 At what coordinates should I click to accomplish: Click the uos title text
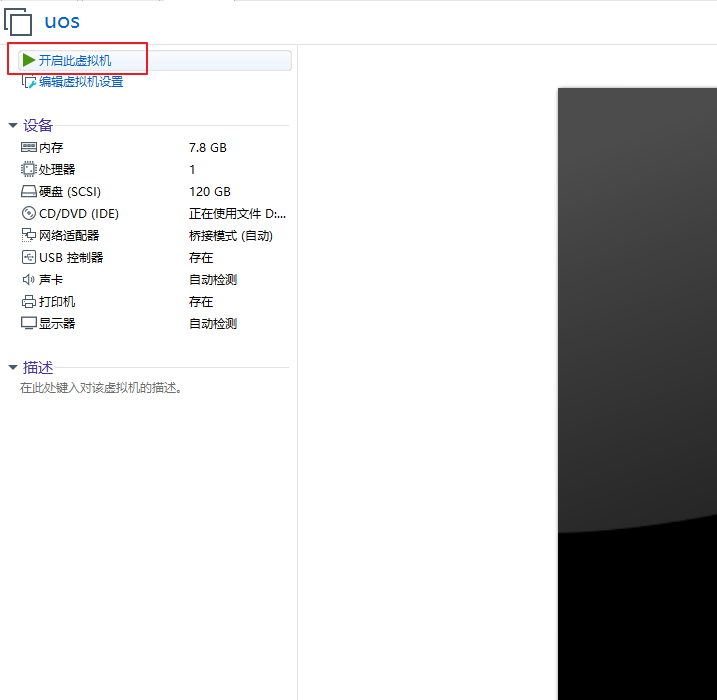coord(62,21)
